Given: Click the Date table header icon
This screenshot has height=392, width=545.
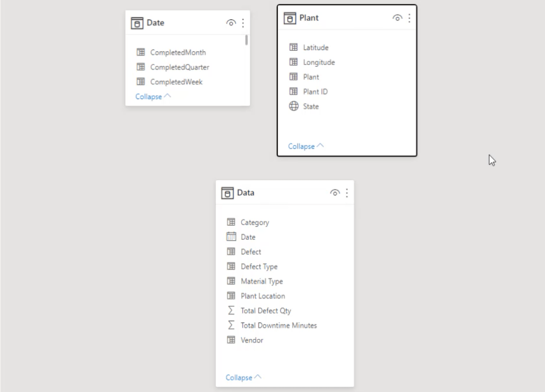Looking at the screenshot, I should point(137,23).
